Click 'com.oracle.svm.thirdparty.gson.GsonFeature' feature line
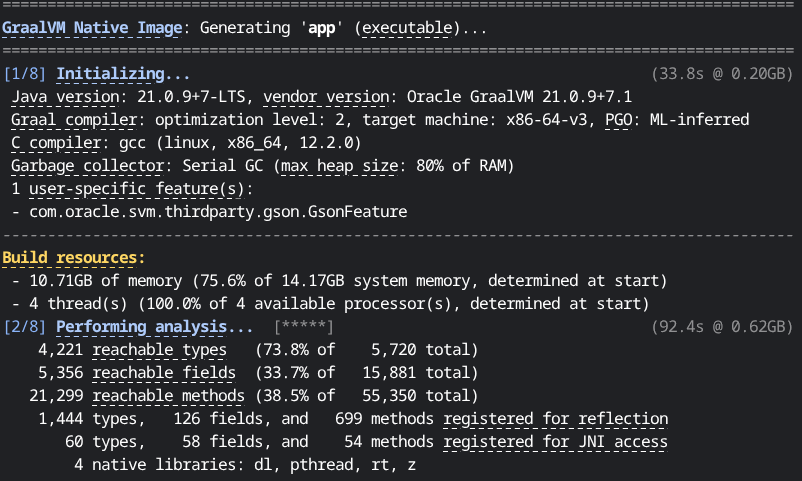The height and width of the screenshot is (481, 802). click(x=218, y=212)
